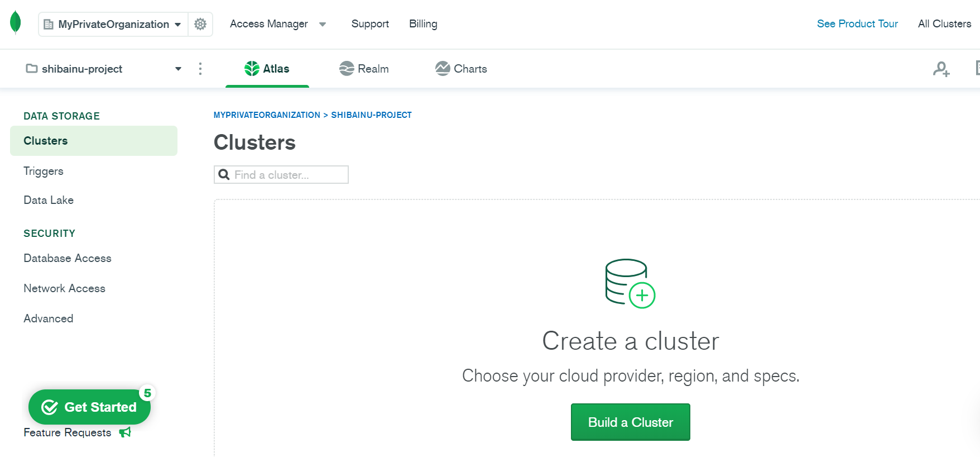Click the search magnifier icon
The image size is (980, 457).
coord(224,175)
